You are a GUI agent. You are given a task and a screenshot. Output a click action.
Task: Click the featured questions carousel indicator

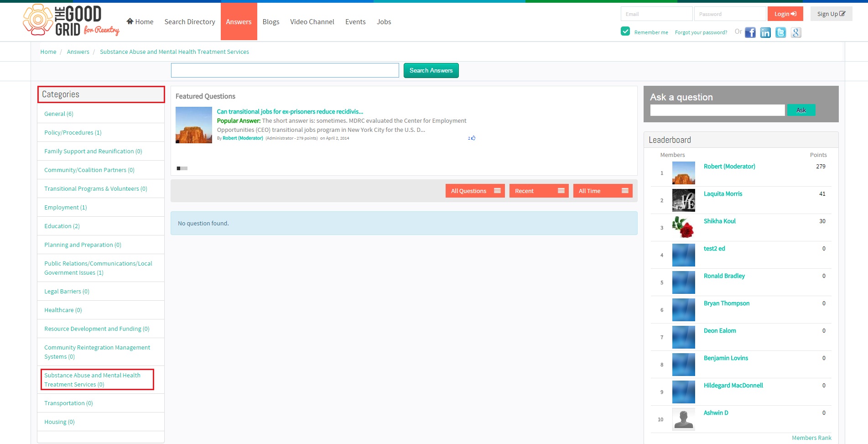point(182,168)
